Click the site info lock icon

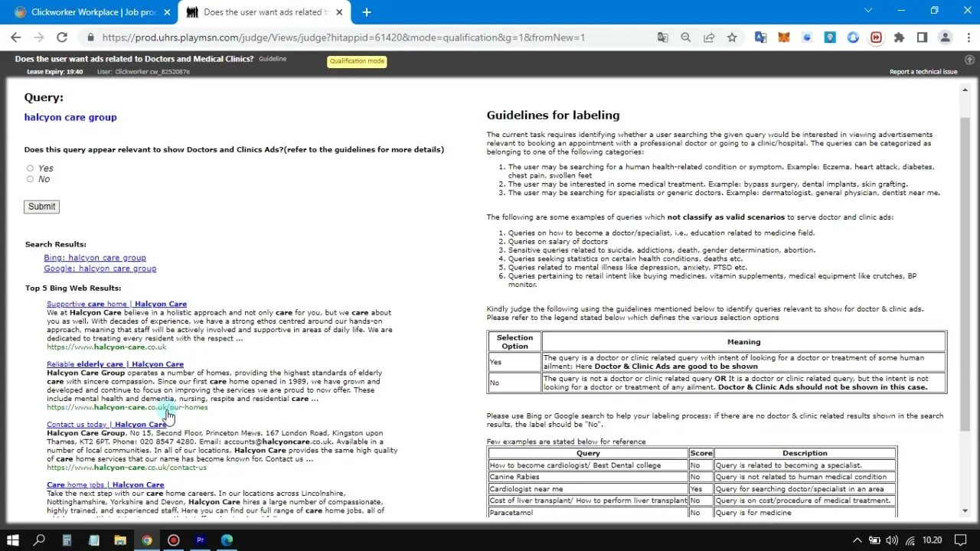tap(91, 37)
